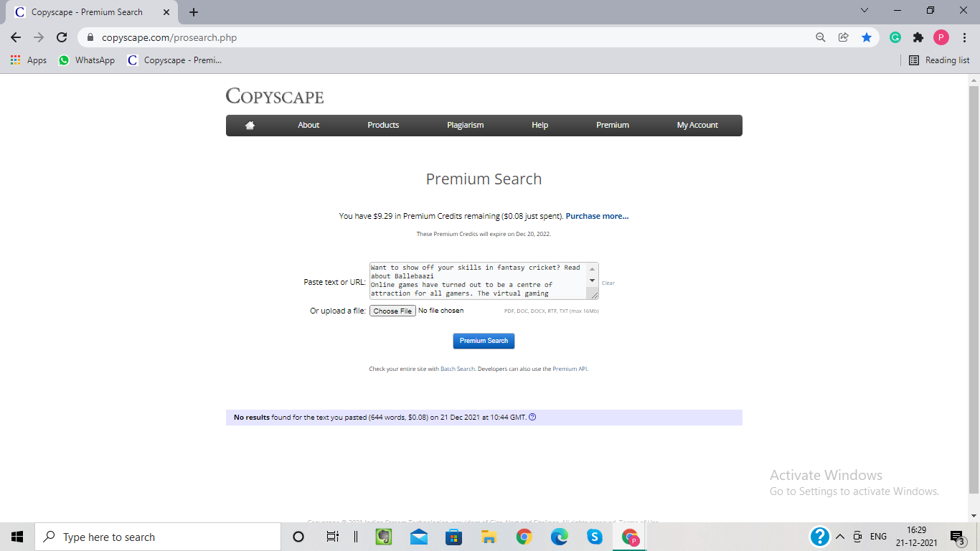Open the Grammarly extension icon
The image size is (980, 551).
tap(895, 37)
